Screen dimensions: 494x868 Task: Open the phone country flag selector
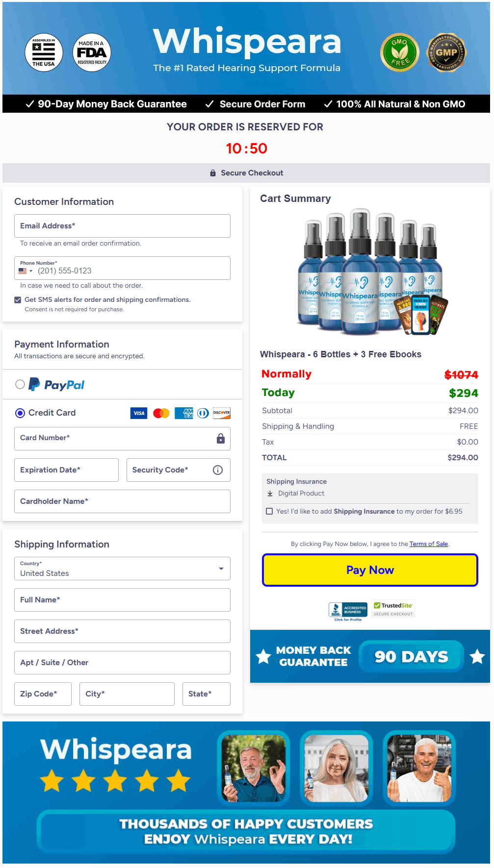[x=26, y=271]
